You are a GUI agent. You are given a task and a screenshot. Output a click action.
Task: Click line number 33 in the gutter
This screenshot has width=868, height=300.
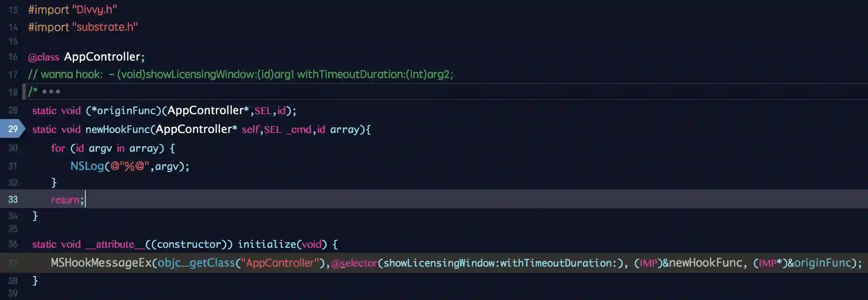click(x=13, y=199)
